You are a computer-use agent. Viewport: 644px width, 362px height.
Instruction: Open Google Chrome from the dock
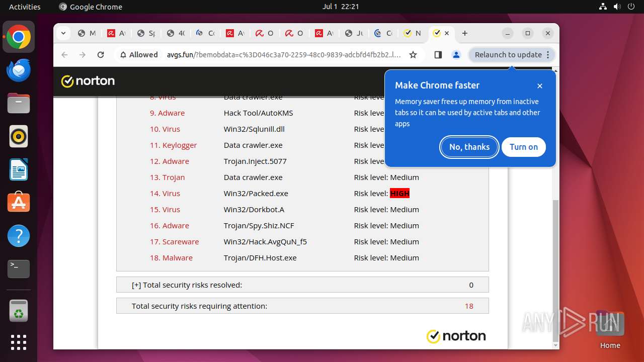coord(19,37)
